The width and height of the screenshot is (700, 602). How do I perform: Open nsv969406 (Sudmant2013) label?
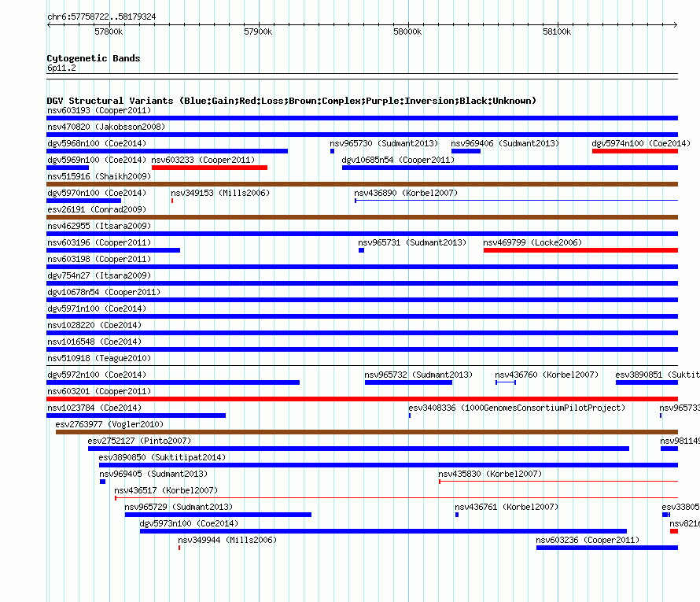click(x=505, y=143)
